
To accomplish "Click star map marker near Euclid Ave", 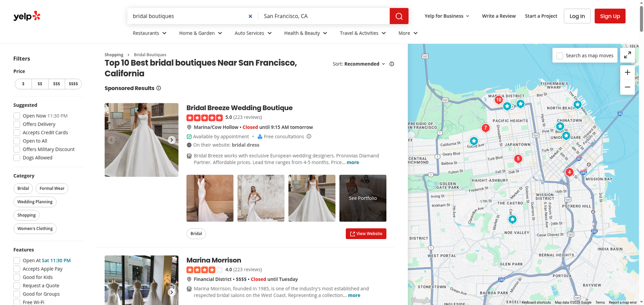I will (x=474, y=141).
